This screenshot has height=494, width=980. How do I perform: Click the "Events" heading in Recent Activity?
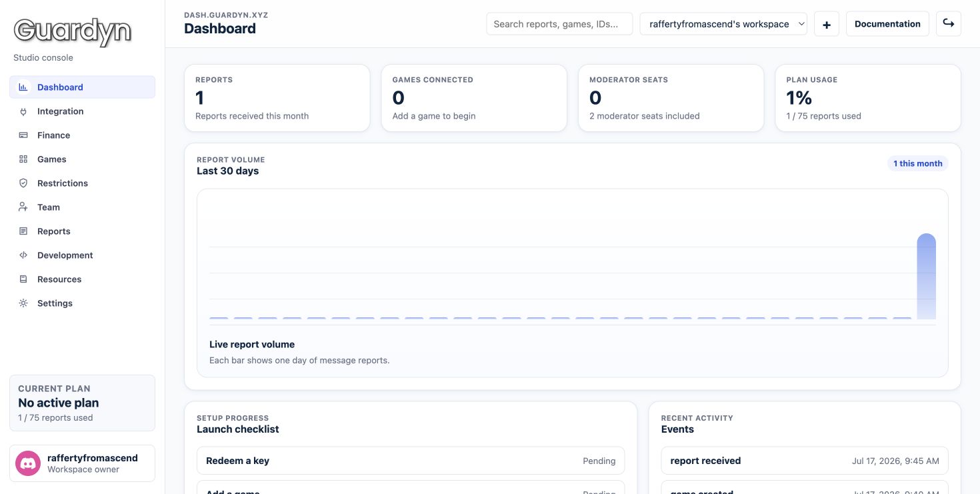click(x=677, y=429)
